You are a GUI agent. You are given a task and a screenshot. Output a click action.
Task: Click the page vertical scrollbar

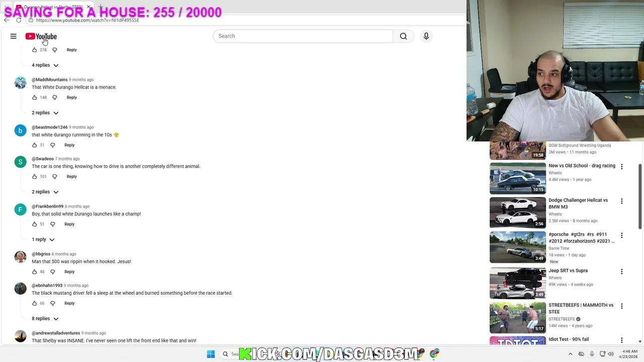pyautogui.click(x=640, y=196)
